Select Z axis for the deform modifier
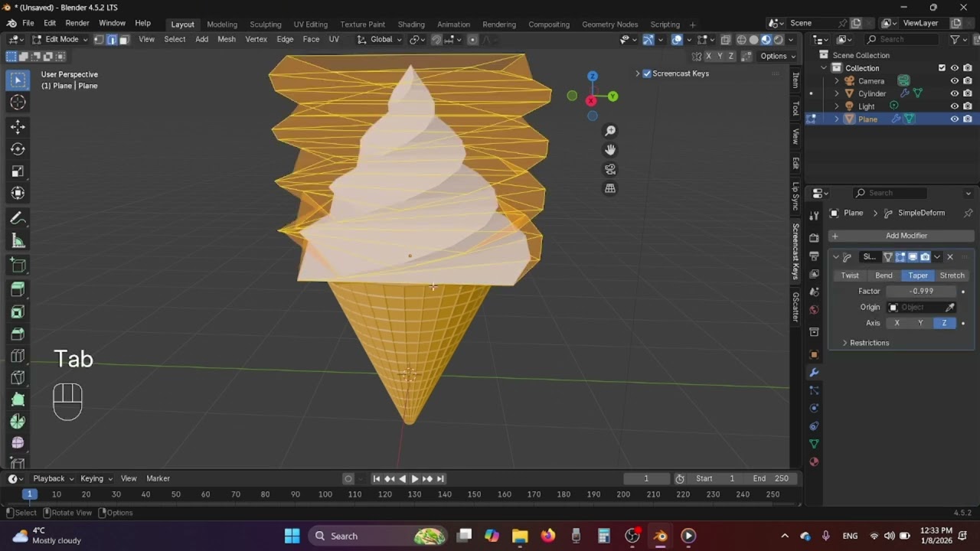The width and height of the screenshot is (980, 551). pos(944,323)
